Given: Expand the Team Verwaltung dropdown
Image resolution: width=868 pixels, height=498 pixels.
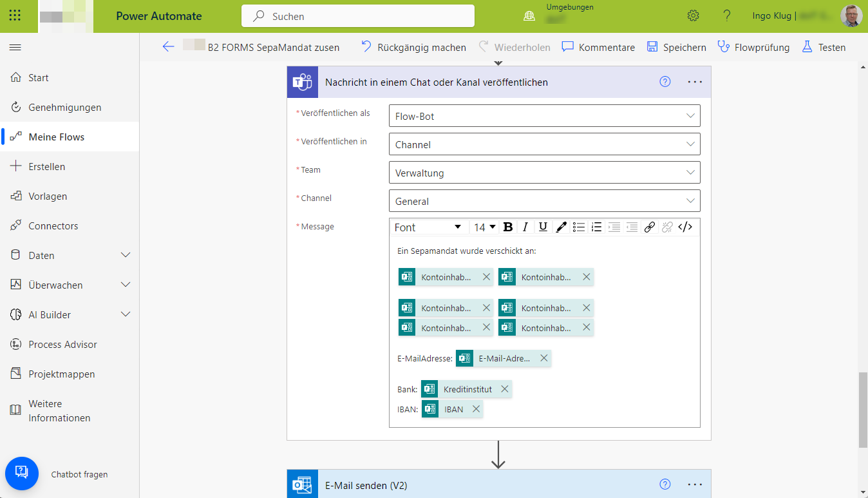Looking at the screenshot, I should coord(545,173).
